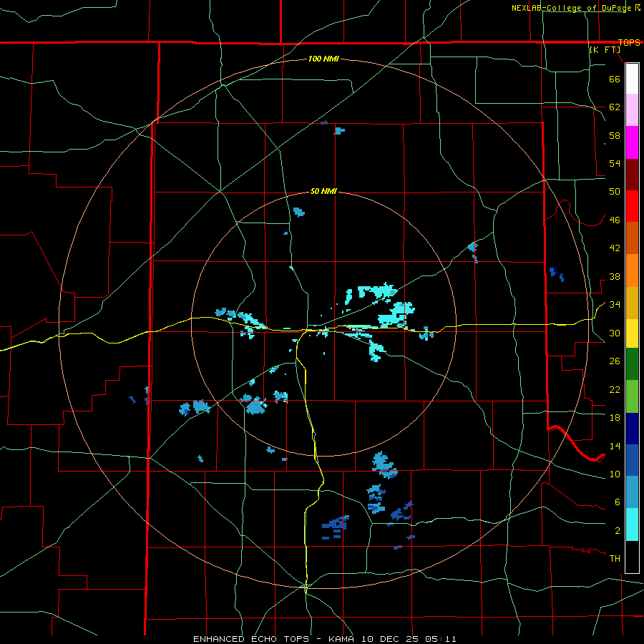Viewport: 644px width, 644px height.
Task: Click the black threshold band above the scale's bottom edge
Action: tap(632, 557)
